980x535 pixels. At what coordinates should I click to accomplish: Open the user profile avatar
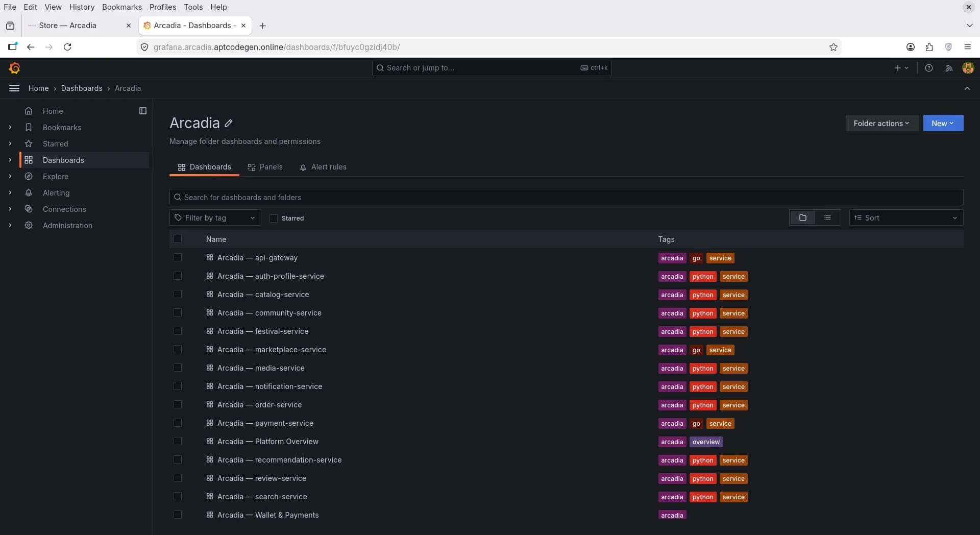968,68
